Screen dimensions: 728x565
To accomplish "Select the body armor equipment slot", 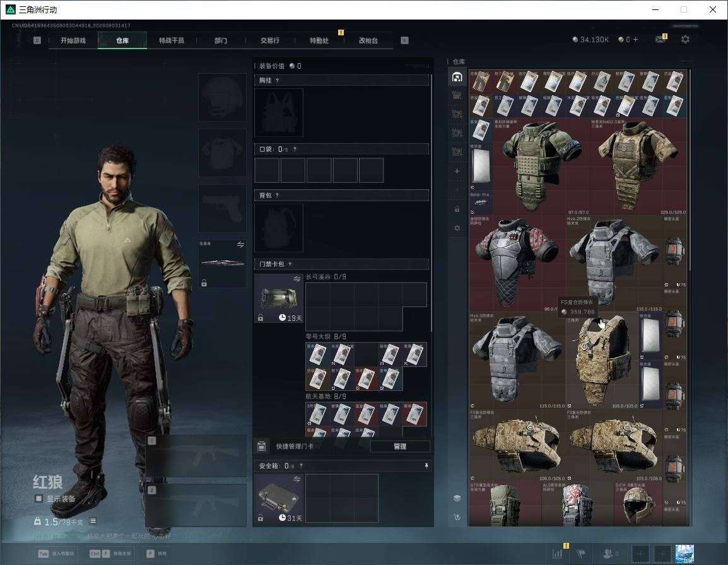I will click(222, 153).
